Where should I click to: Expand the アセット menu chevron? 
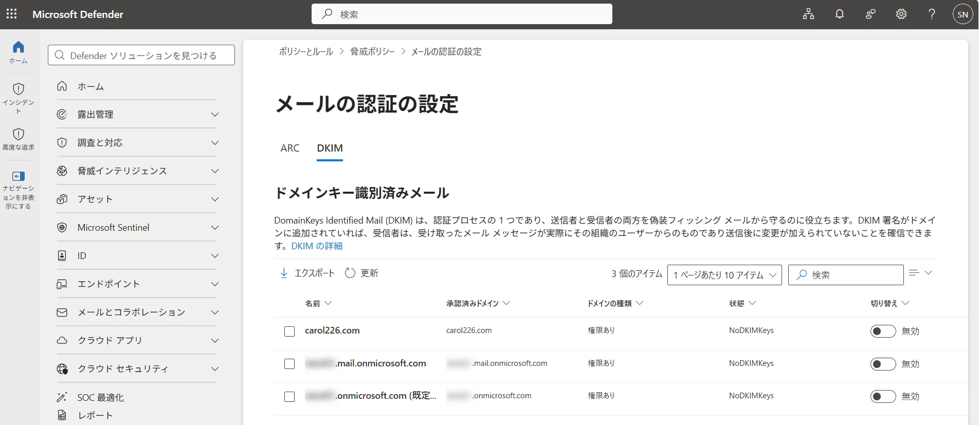coord(215,199)
